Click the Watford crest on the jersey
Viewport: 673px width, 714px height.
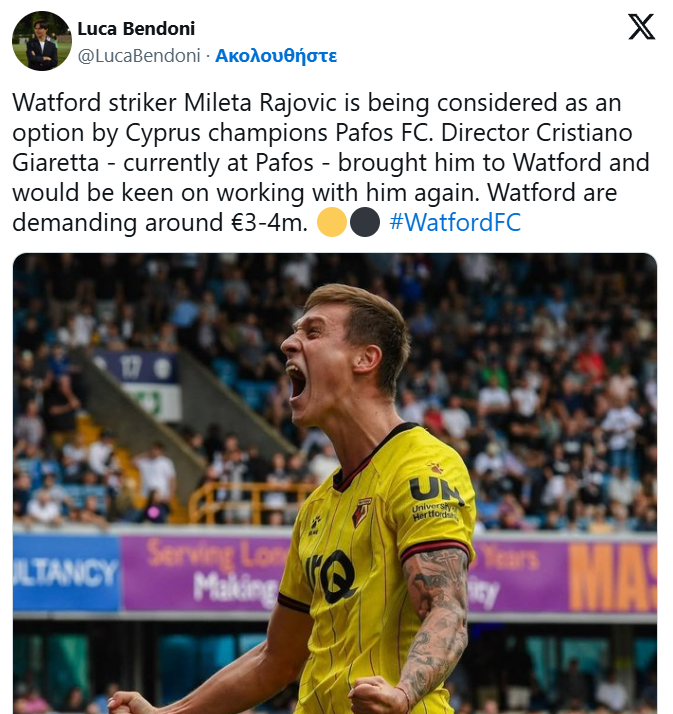(x=362, y=512)
